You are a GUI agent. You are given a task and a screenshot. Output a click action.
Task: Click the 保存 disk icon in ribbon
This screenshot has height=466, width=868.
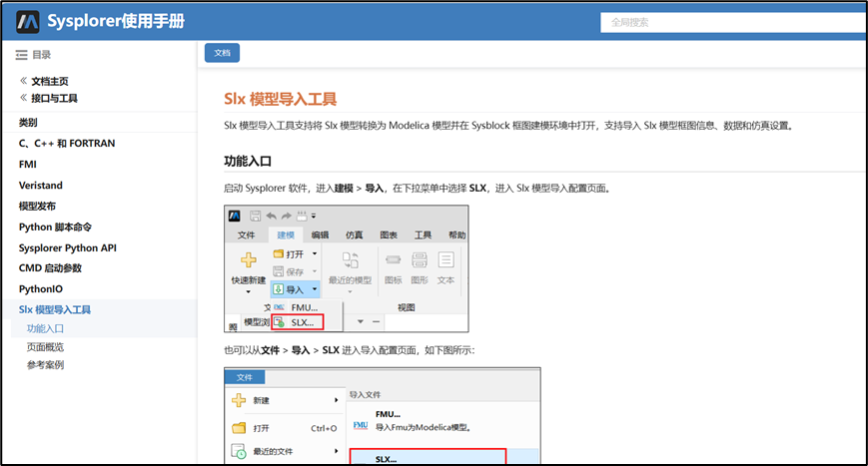click(279, 271)
